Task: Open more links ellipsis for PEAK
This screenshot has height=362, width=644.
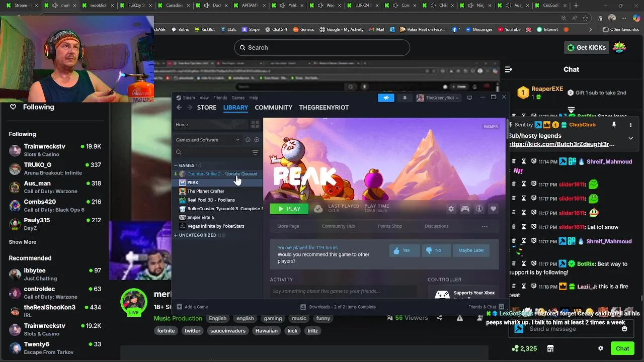Action: tap(485, 226)
